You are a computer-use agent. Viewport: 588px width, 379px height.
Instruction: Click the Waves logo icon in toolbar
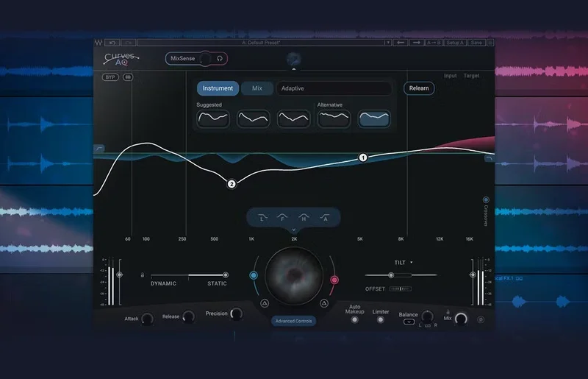[98, 43]
